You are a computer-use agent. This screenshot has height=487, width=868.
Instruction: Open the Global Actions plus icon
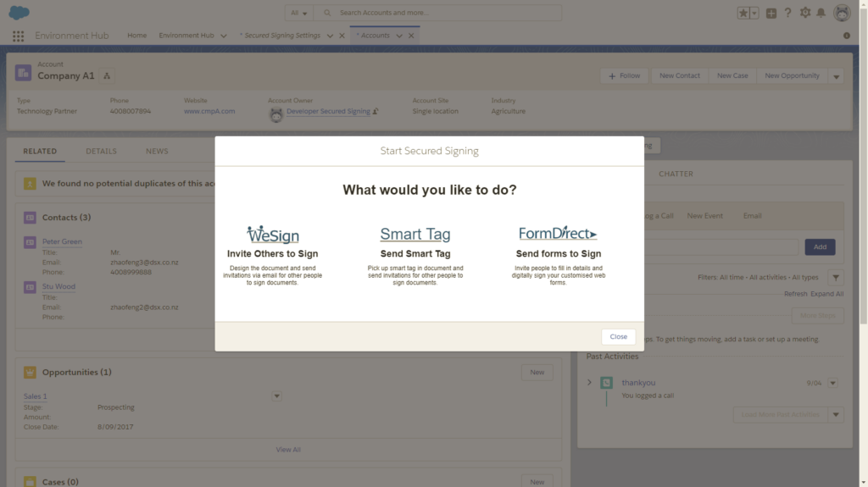(771, 13)
